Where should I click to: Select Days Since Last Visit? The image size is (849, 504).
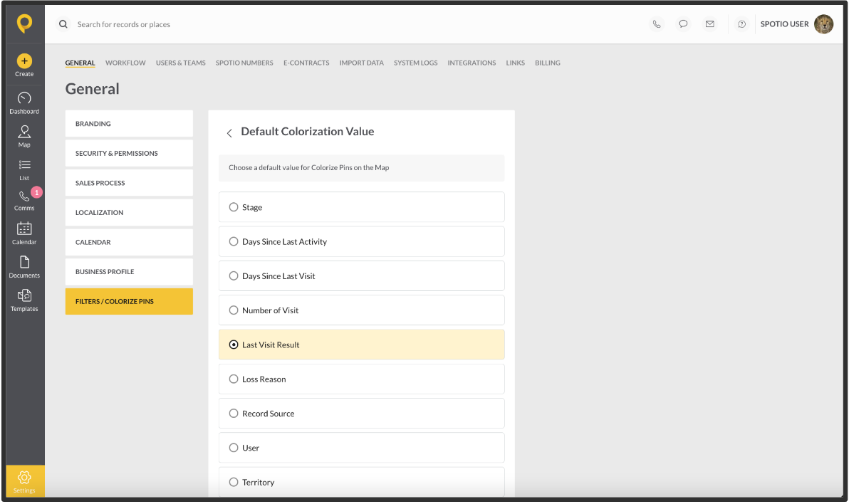point(362,276)
